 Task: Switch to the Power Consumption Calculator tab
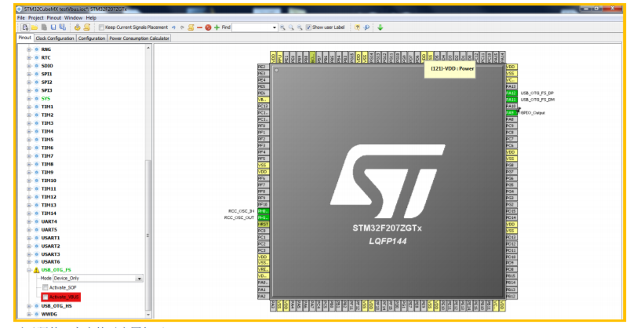139,38
